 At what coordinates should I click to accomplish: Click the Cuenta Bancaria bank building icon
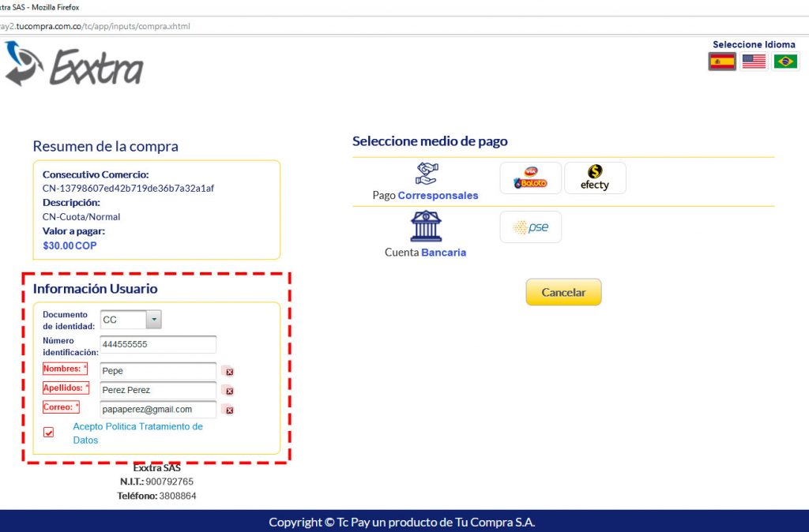point(426,226)
